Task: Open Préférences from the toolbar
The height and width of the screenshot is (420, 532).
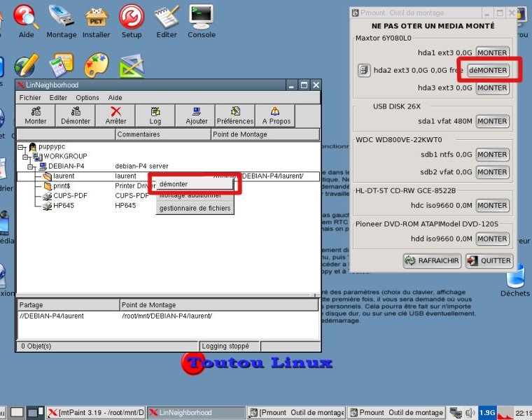Action: pyautogui.click(x=235, y=115)
